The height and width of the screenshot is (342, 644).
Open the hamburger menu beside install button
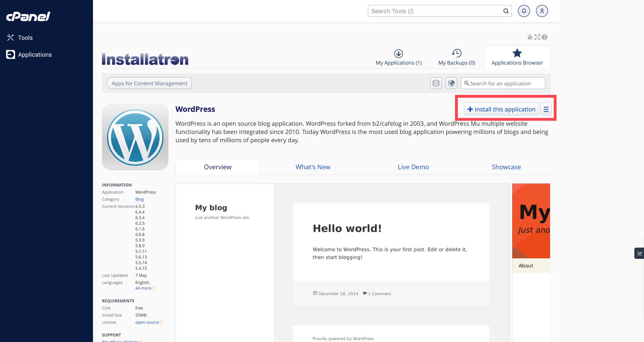point(546,109)
